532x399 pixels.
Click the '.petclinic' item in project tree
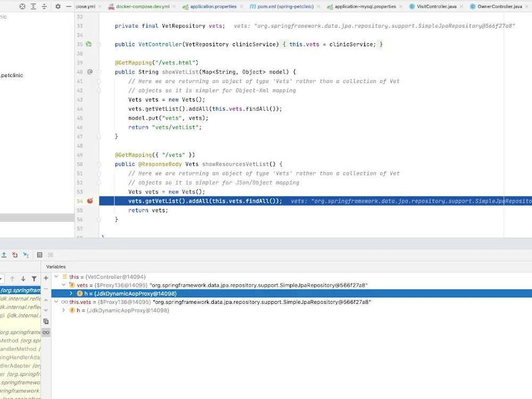coord(12,76)
